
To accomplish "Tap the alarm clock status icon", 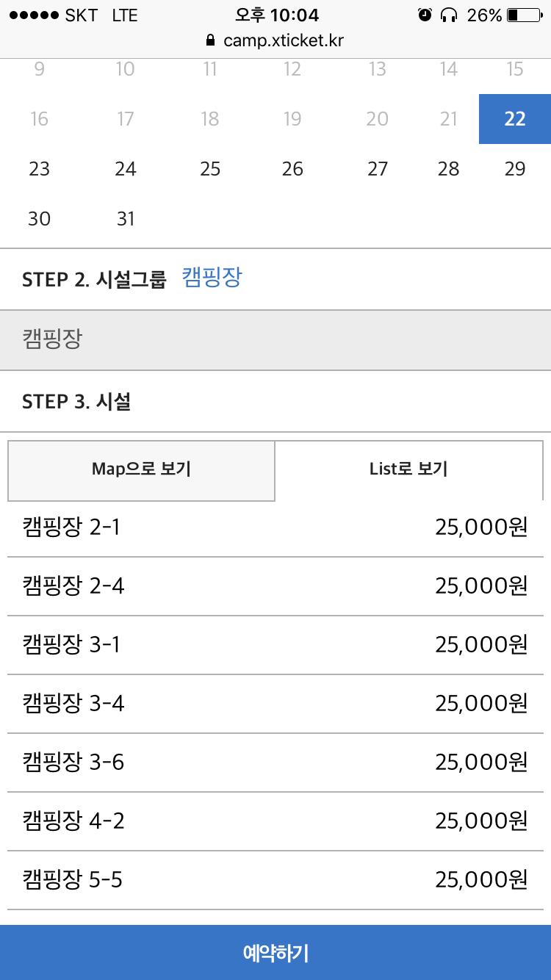I will [425, 15].
